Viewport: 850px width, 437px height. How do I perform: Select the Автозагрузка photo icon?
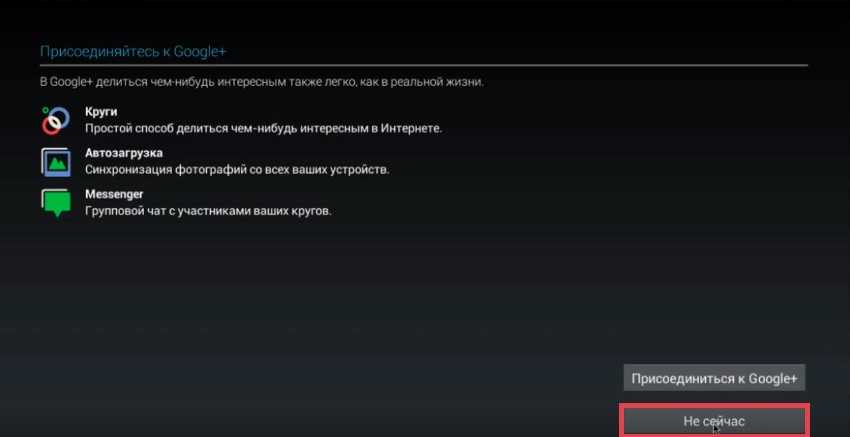(x=56, y=162)
